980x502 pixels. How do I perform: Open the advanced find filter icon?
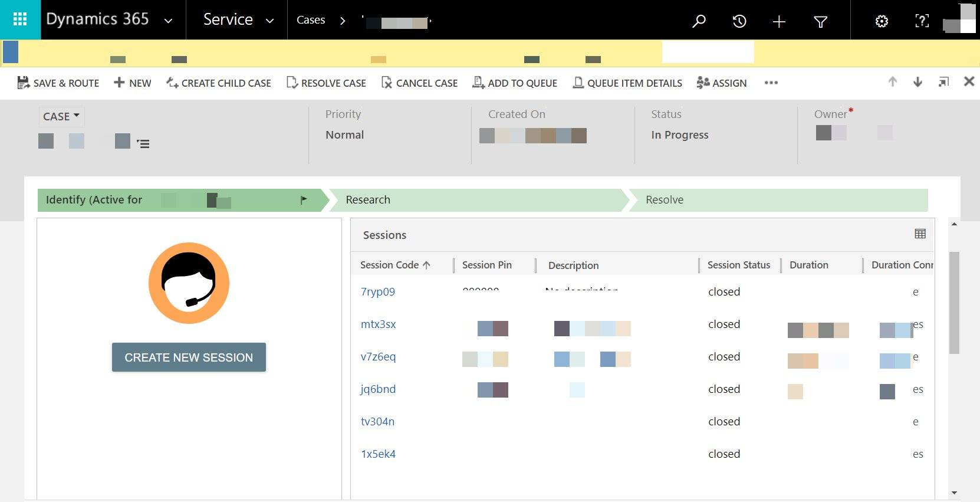[x=820, y=21]
